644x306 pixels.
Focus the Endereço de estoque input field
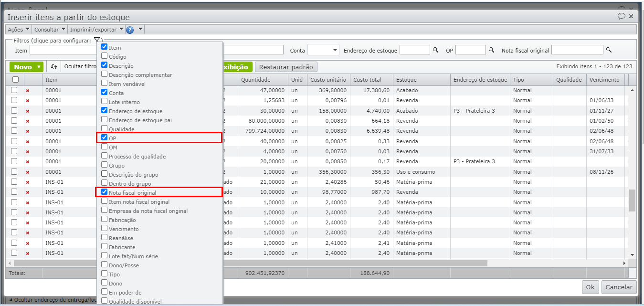(x=414, y=50)
